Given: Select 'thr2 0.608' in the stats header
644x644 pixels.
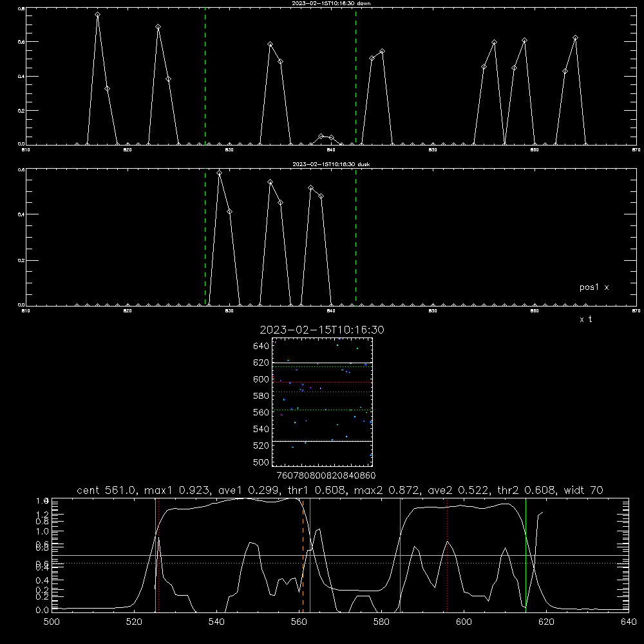Looking at the screenshot, I should pyautogui.click(x=526, y=490).
